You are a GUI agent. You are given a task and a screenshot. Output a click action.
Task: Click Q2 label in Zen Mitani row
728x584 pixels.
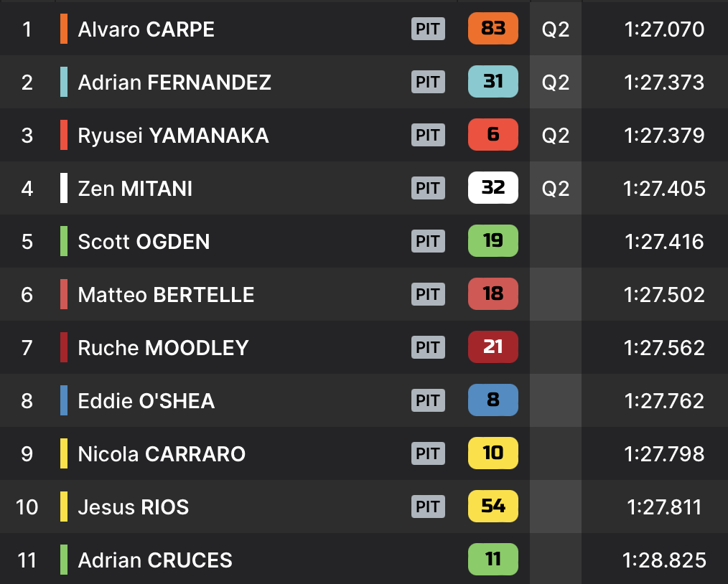(555, 189)
